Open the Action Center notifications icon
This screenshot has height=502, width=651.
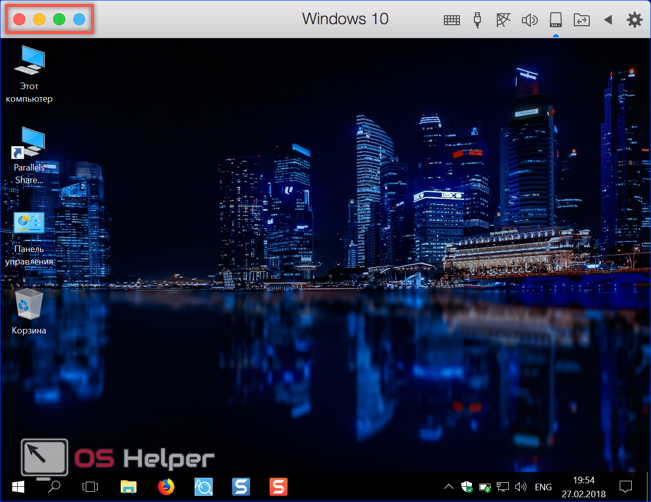pyautogui.click(x=625, y=487)
